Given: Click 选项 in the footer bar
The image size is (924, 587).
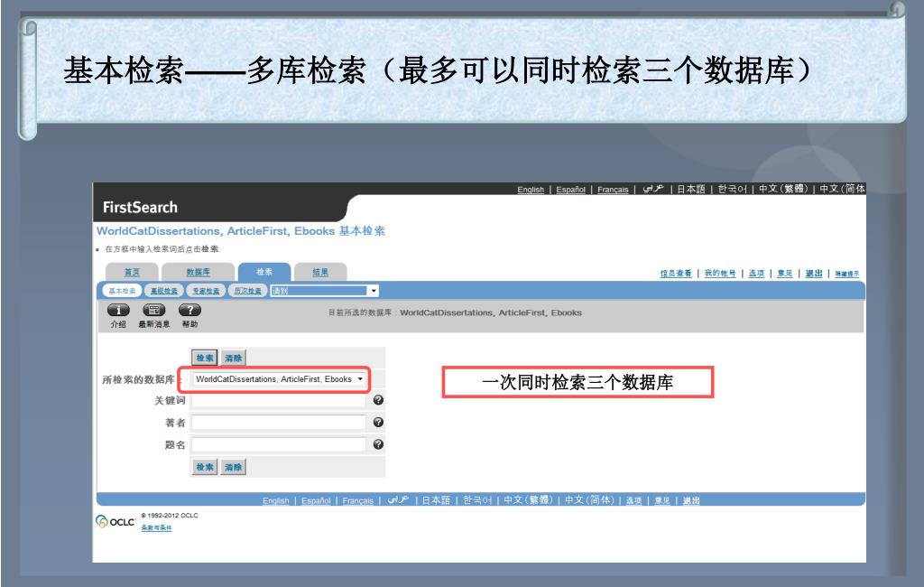Looking at the screenshot, I should tap(633, 500).
